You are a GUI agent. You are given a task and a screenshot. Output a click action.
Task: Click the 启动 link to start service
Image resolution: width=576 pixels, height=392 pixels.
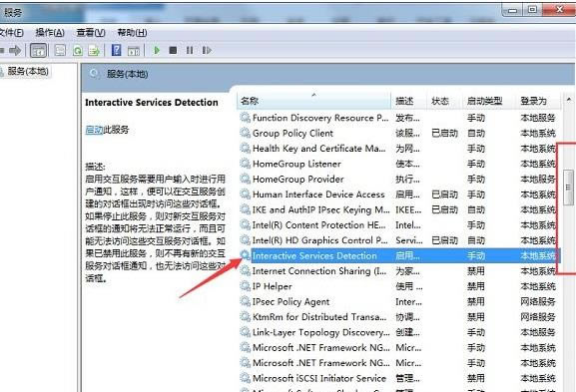[x=94, y=130]
